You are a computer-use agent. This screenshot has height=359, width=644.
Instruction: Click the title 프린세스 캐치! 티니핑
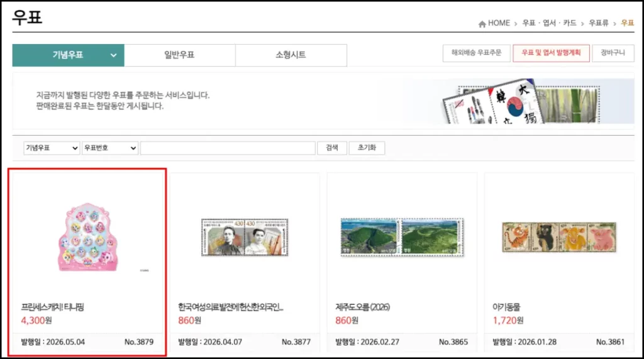pos(53,307)
